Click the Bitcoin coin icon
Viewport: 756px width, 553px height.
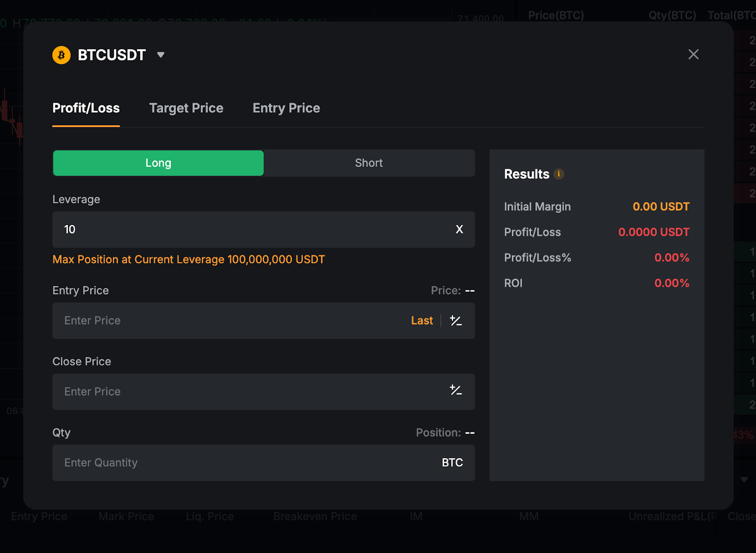click(61, 55)
